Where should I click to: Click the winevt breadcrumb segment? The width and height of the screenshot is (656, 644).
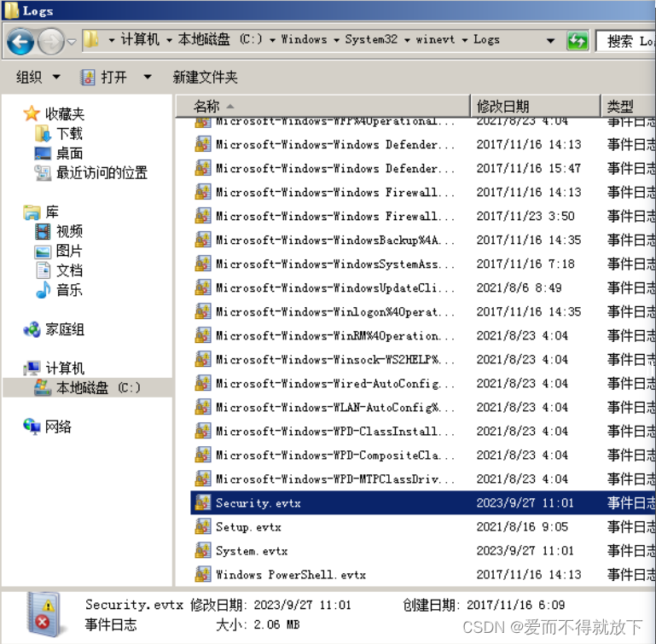click(435, 39)
